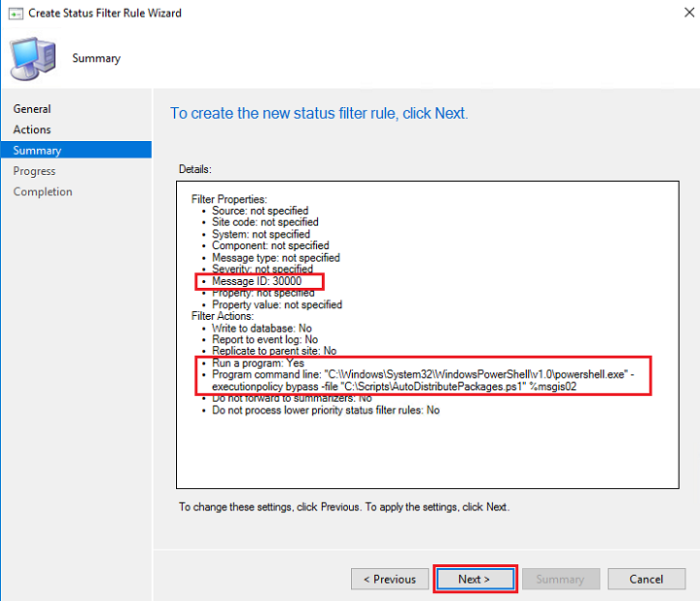Close the Create Status Filter Rule Wizard
Viewport: 700px width, 601px height.
(x=677, y=14)
